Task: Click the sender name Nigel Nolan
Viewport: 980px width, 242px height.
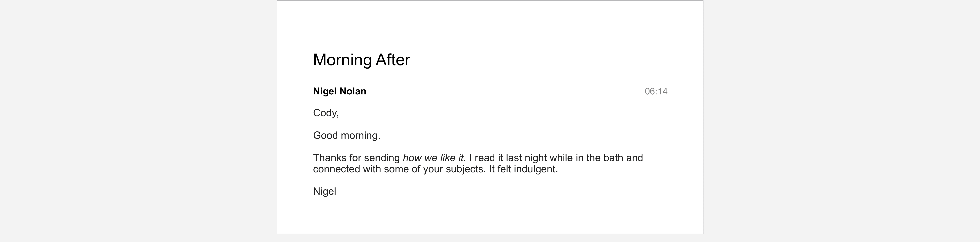Action: coord(339,91)
